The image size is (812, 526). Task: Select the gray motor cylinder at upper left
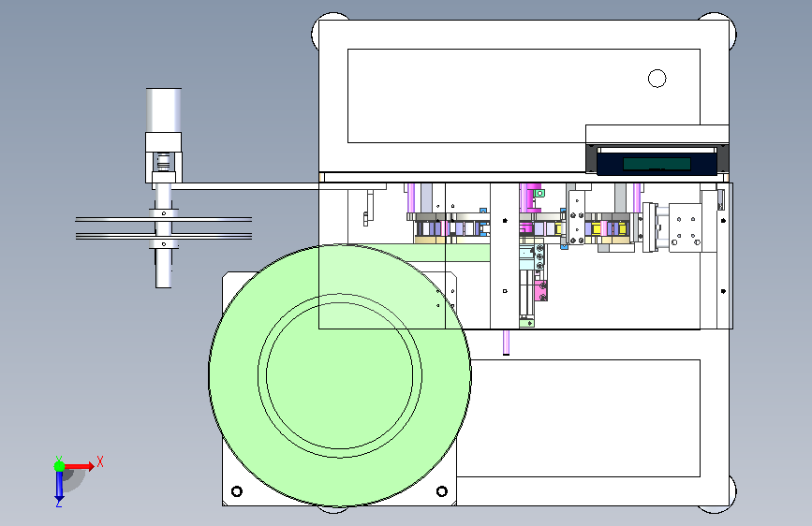164,110
